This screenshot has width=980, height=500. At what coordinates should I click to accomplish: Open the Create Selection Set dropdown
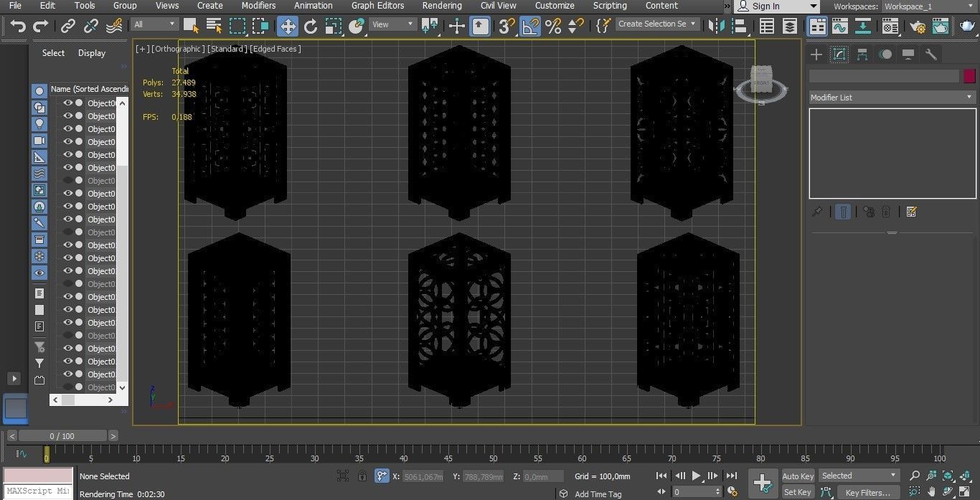click(x=658, y=24)
